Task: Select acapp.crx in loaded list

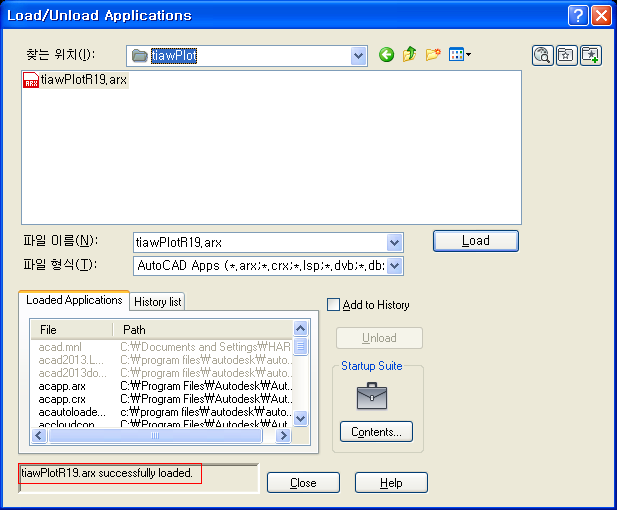Action: (62, 399)
